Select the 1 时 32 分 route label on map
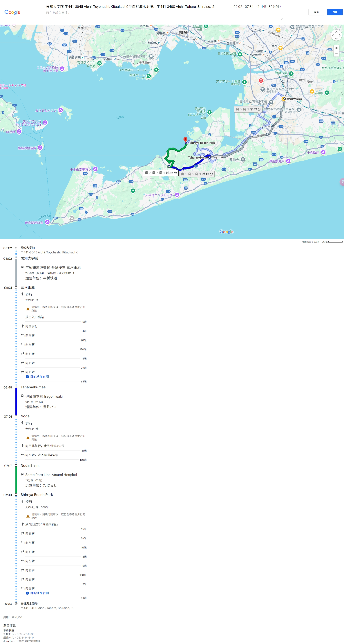 coord(161,173)
